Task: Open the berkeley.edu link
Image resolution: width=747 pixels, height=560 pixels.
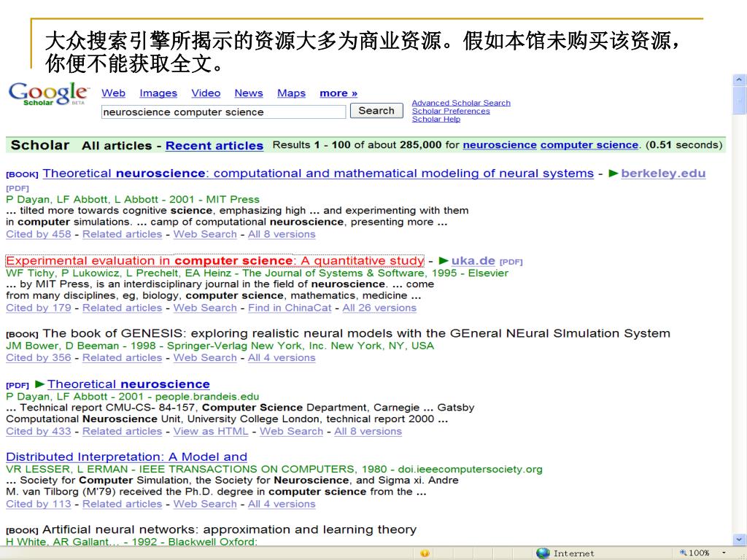Action: click(x=663, y=174)
